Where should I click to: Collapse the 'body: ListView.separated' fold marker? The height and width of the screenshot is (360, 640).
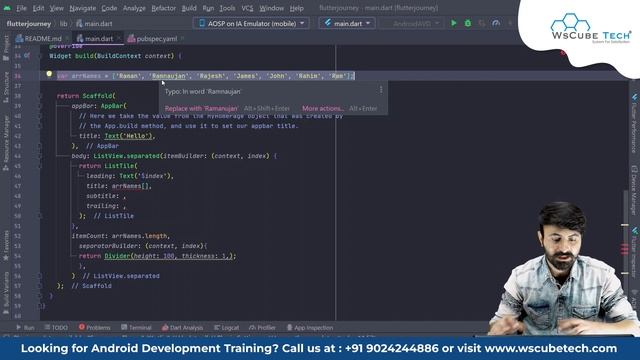coord(40,156)
